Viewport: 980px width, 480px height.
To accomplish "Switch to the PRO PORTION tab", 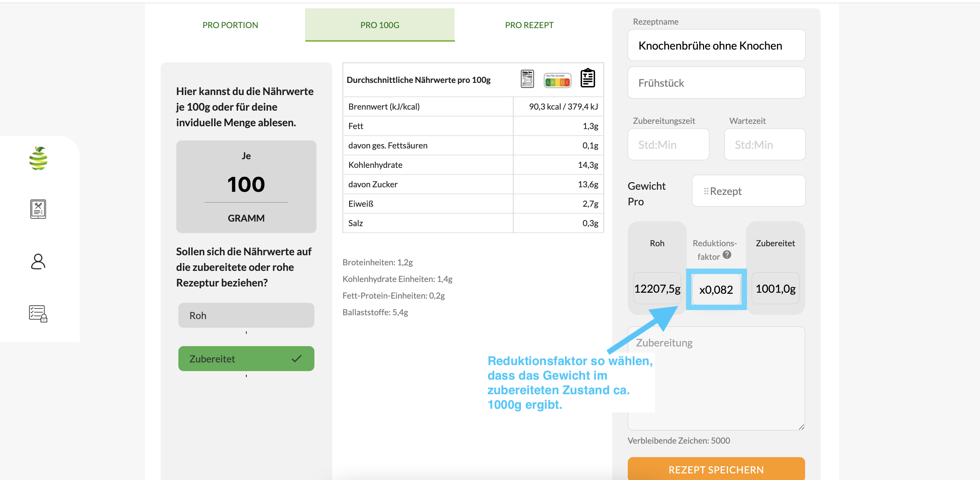I will point(230,25).
